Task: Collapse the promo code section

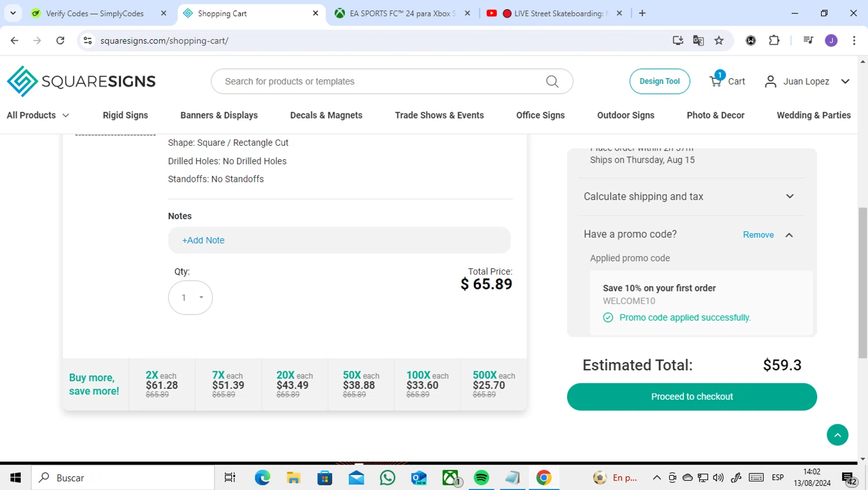Action: coord(789,235)
